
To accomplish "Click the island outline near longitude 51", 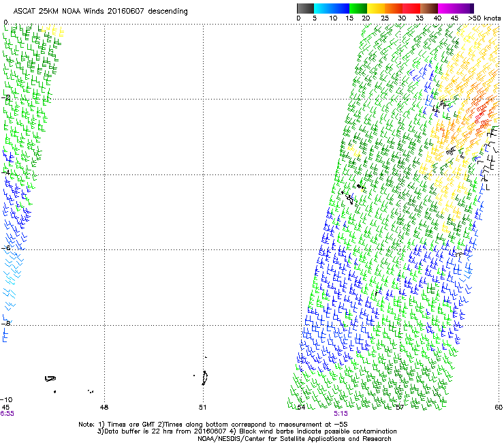I will point(205,378).
